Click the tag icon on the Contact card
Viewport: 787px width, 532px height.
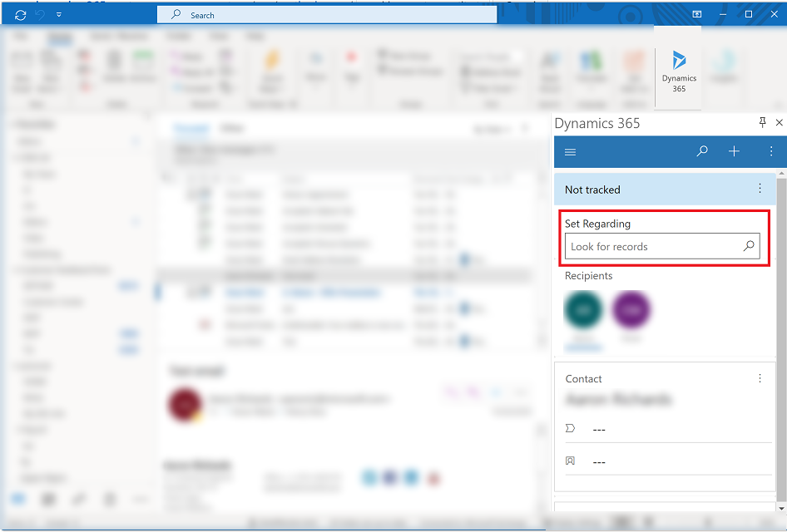tap(570, 428)
